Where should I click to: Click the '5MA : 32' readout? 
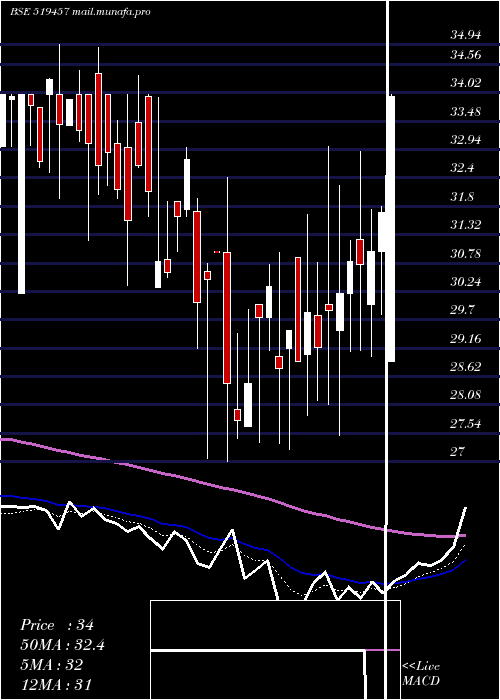pyautogui.click(x=51, y=665)
